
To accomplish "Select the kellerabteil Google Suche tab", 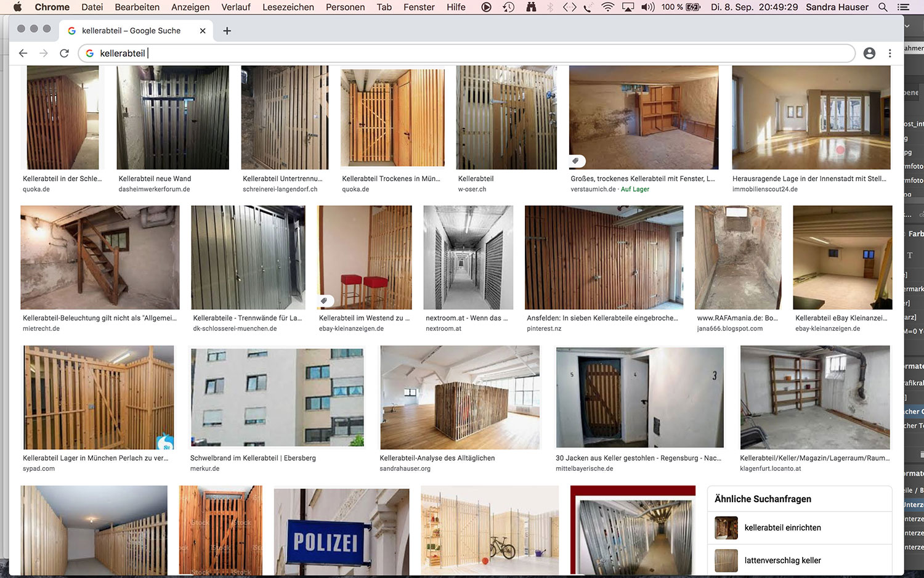I will 137,31.
